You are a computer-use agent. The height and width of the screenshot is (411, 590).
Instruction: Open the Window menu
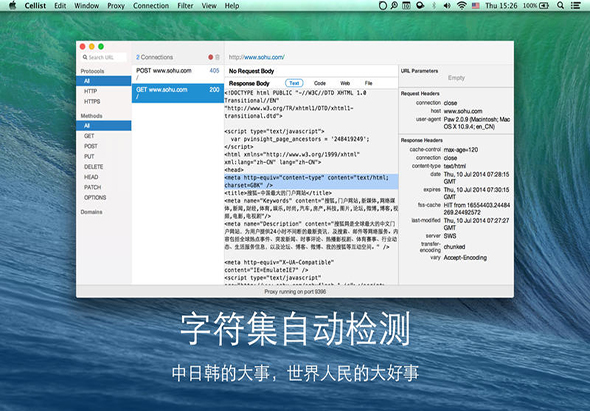click(x=87, y=6)
